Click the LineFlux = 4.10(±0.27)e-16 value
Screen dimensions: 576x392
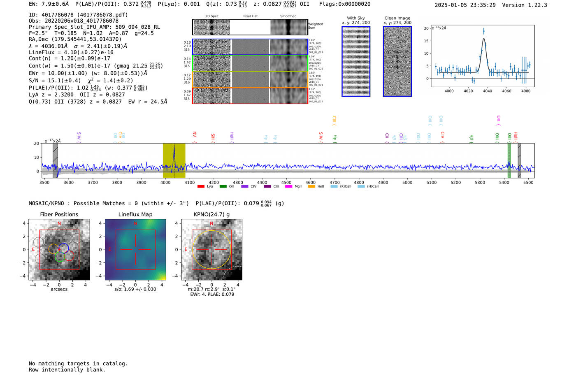71,53
